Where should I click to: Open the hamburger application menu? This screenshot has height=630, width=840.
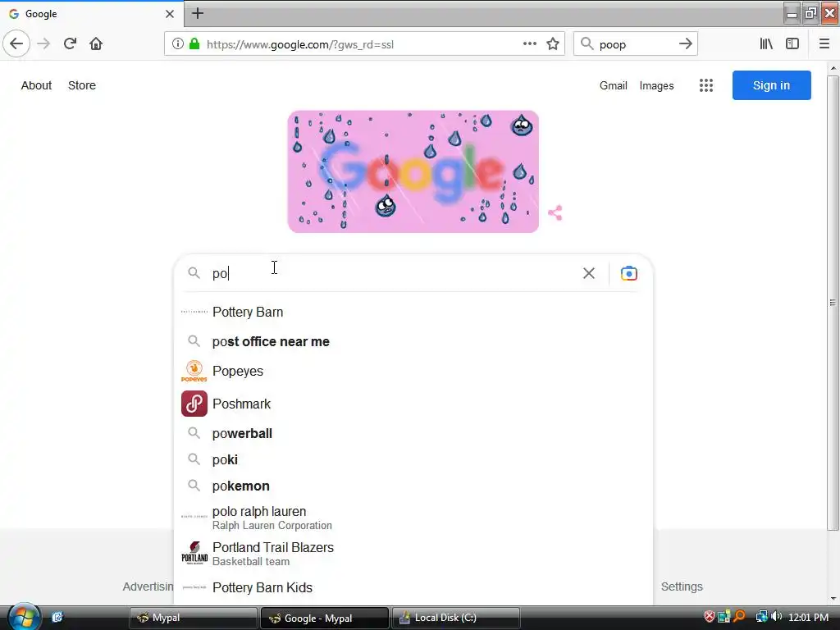pos(824,44)
